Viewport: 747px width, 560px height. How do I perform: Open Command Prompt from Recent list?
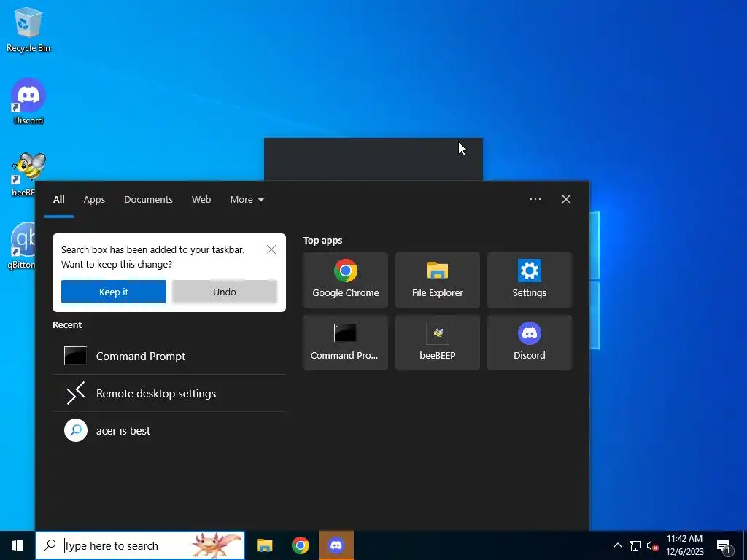tap(169, 356)
